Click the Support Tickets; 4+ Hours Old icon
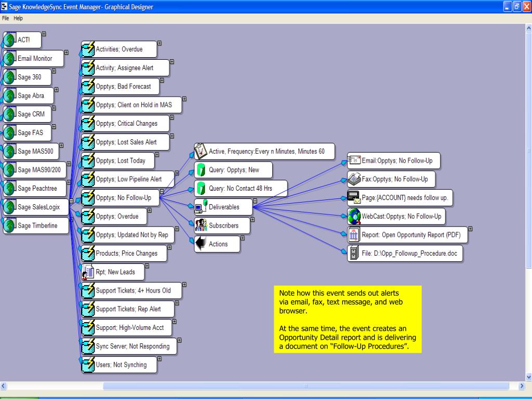This screenshot has width=532, height=399. coord(88,290)
